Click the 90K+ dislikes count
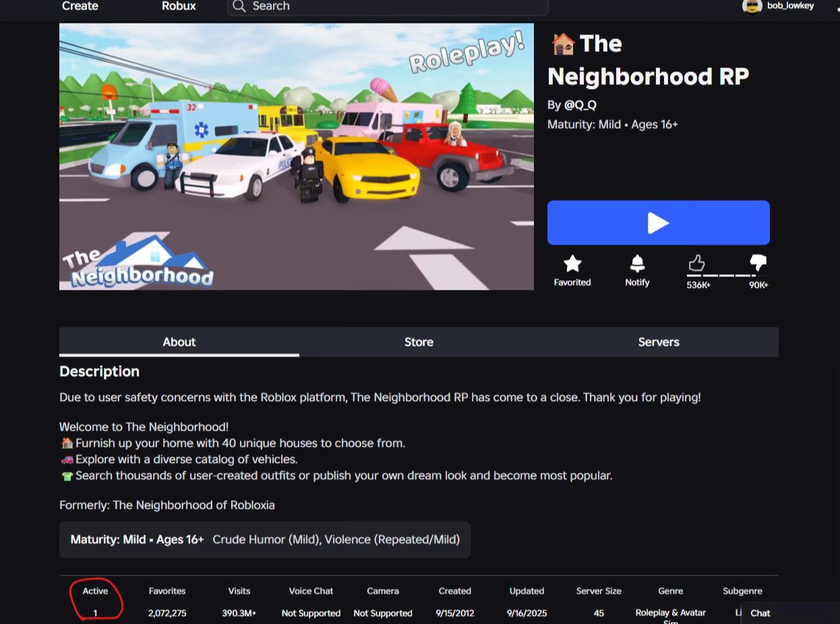This screenshot has width=840, height=624. coord(758,285)
